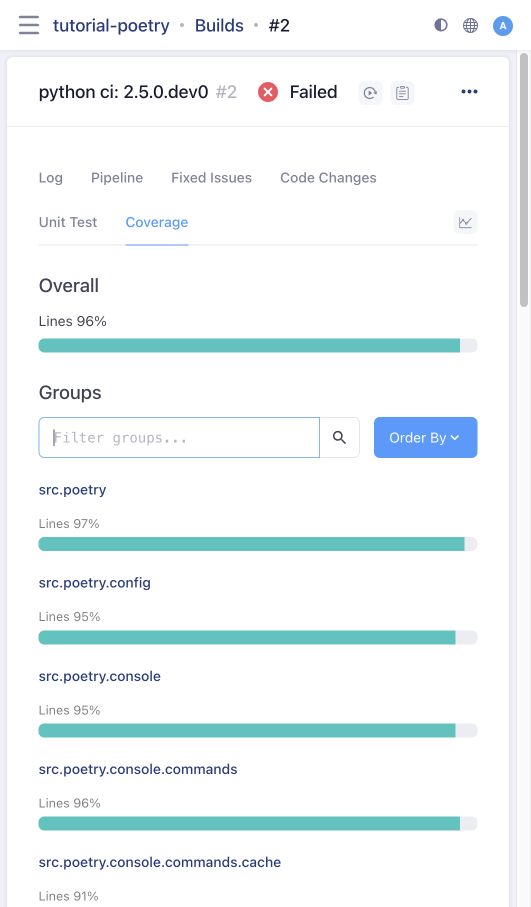Open the Code Changes tab
Screen dimensions: 531x907
[328, 178]
